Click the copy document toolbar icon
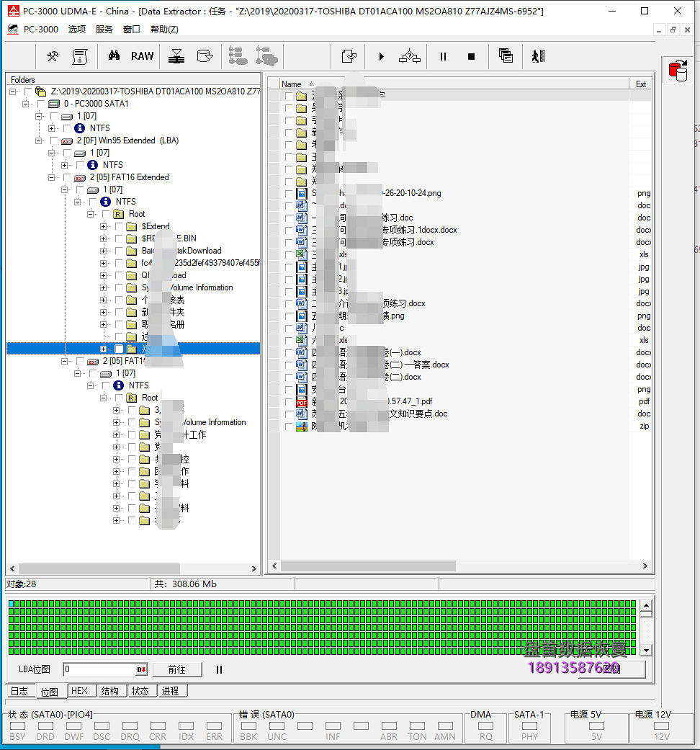 tap(349, 56)
